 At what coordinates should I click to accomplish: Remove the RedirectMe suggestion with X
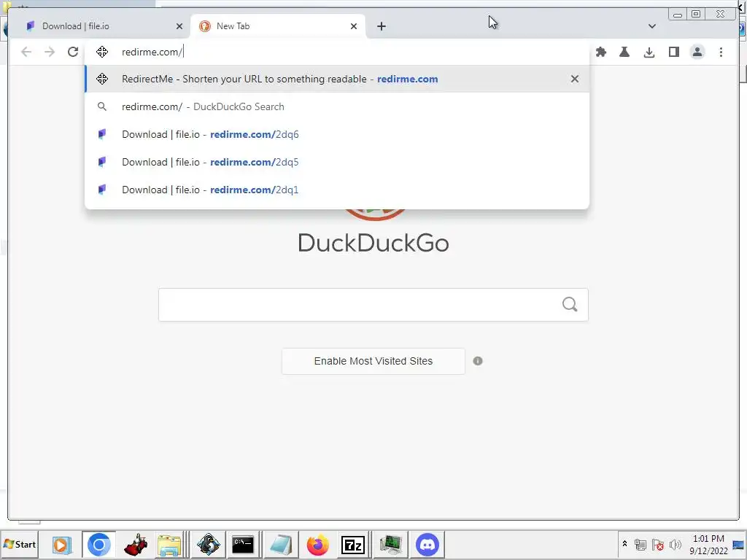point(575,79)
